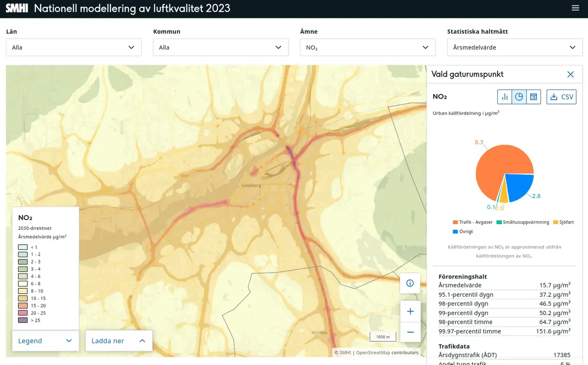Image resolution: width=588 pixels, height=365 pixels.
Task: Expand the Ladda ner menu
Action: [119, 341]
